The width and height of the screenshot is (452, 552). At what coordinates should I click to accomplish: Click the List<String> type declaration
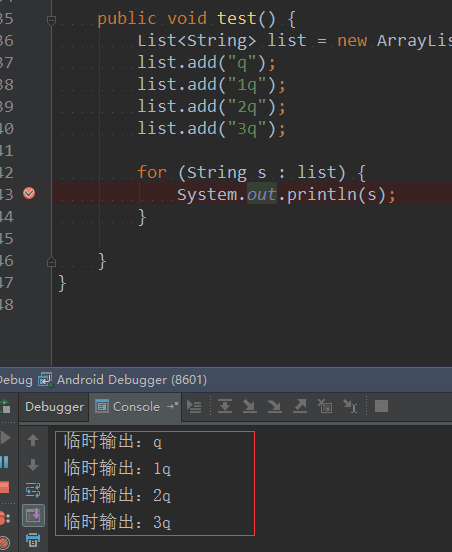click(196, 41)
